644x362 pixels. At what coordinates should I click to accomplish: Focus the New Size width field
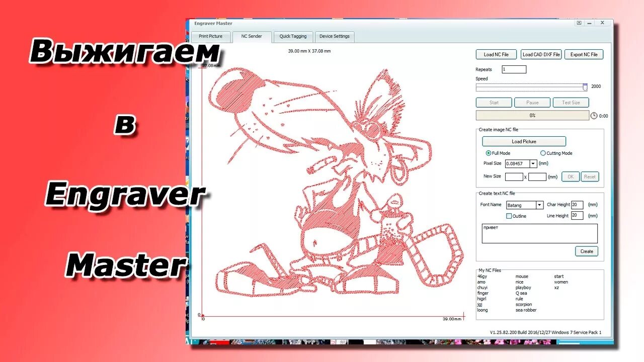click(x=514, y=177)
